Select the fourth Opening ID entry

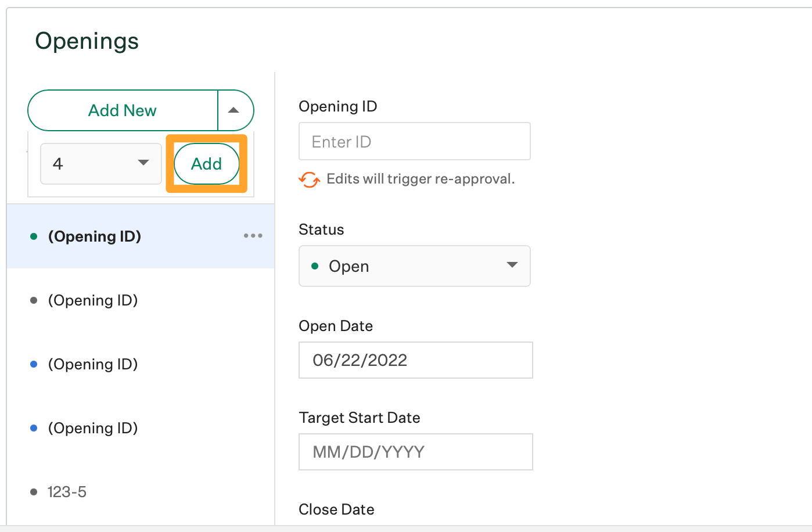coord(93,428)
